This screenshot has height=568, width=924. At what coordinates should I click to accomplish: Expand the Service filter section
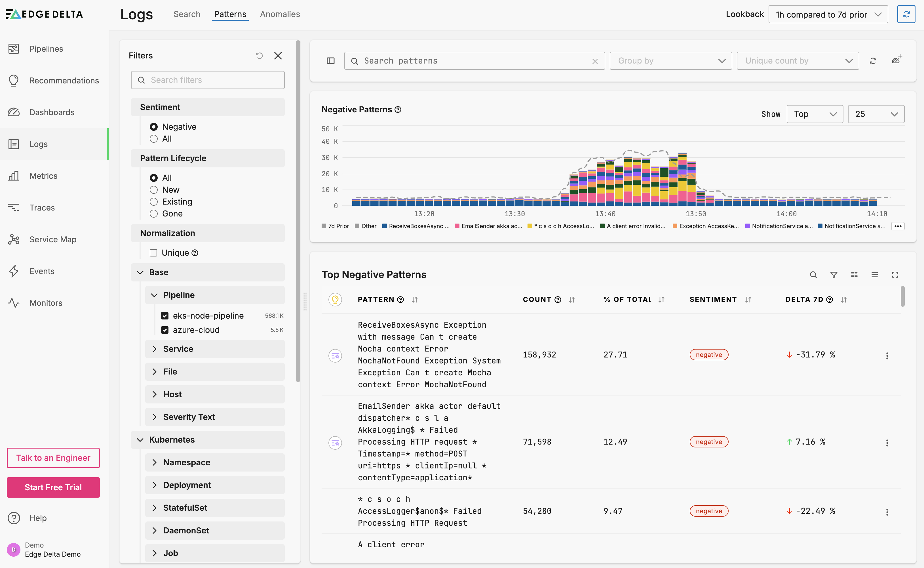[215, 349]
